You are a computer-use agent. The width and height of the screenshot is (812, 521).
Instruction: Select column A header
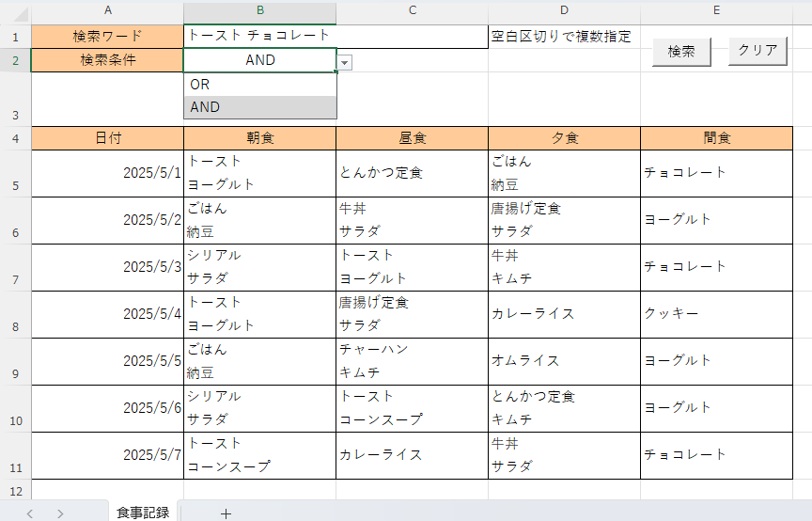pyautogui.click(x=108, y=10)
